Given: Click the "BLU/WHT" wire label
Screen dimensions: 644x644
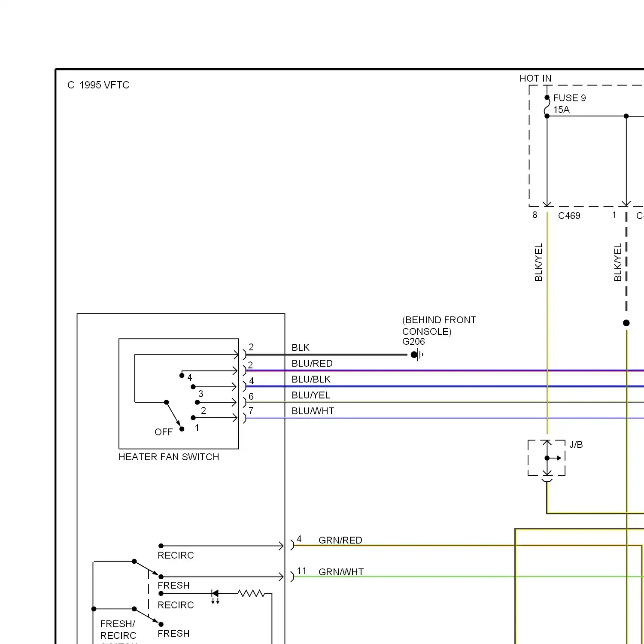Looking at the screenshot, I should click(313, 411).
